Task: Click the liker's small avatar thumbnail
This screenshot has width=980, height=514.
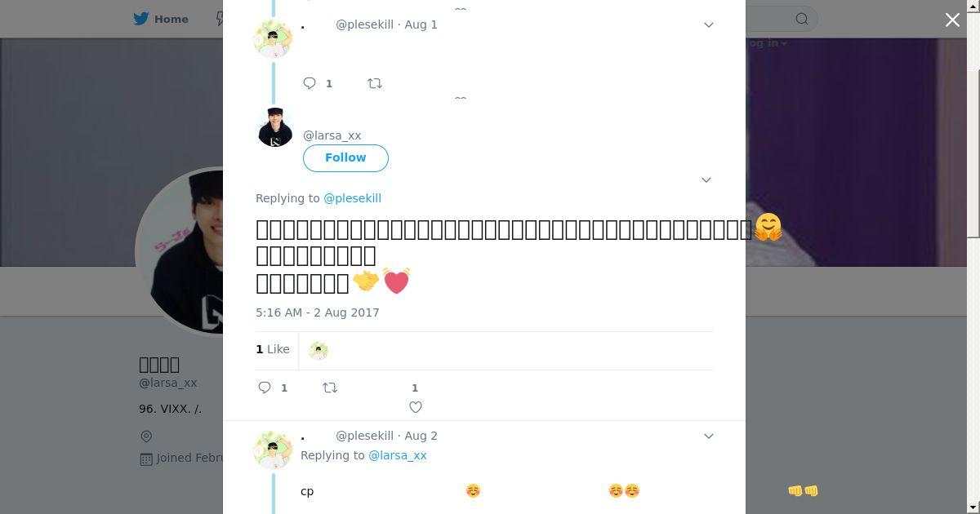Action: pyautogui.click(x=318, y=350)
